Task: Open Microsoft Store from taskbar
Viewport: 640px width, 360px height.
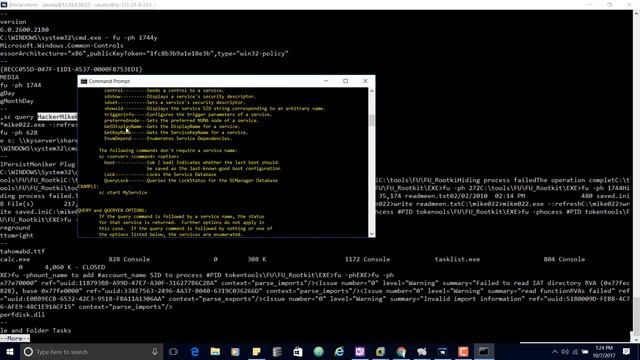Action: tap(298, 352)
